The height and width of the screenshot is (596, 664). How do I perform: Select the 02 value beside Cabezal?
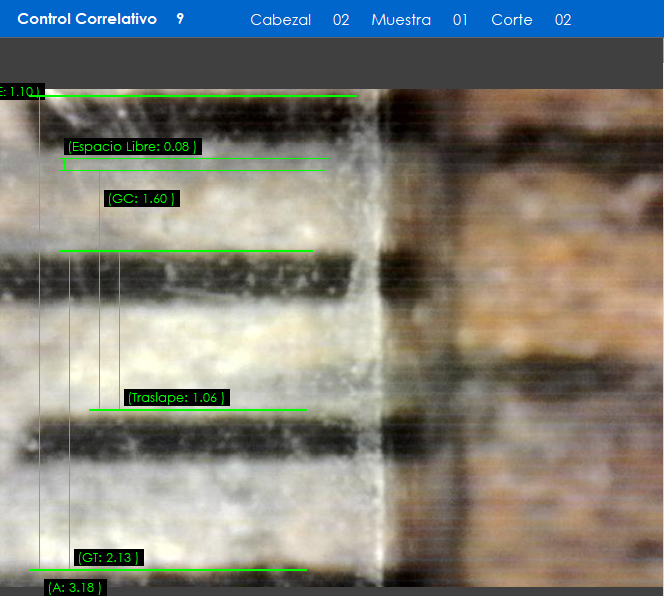pyautogui.click(x=341, y=20)
